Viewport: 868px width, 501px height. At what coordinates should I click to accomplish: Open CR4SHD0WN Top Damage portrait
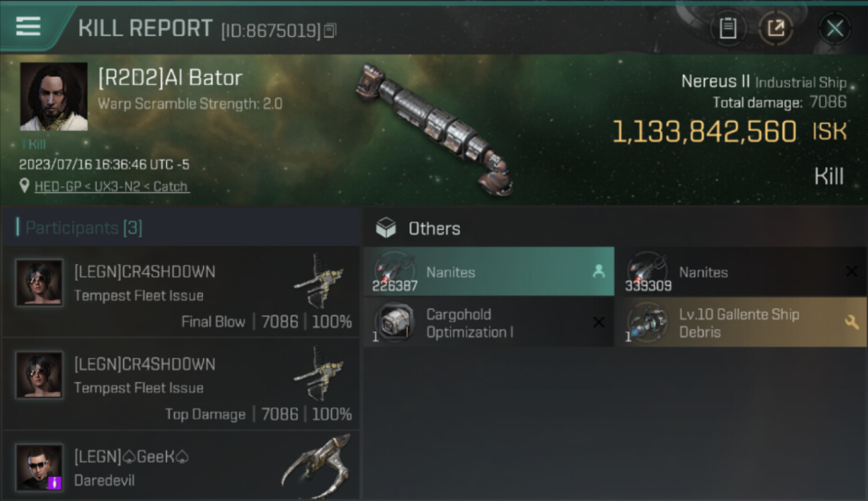39,375
